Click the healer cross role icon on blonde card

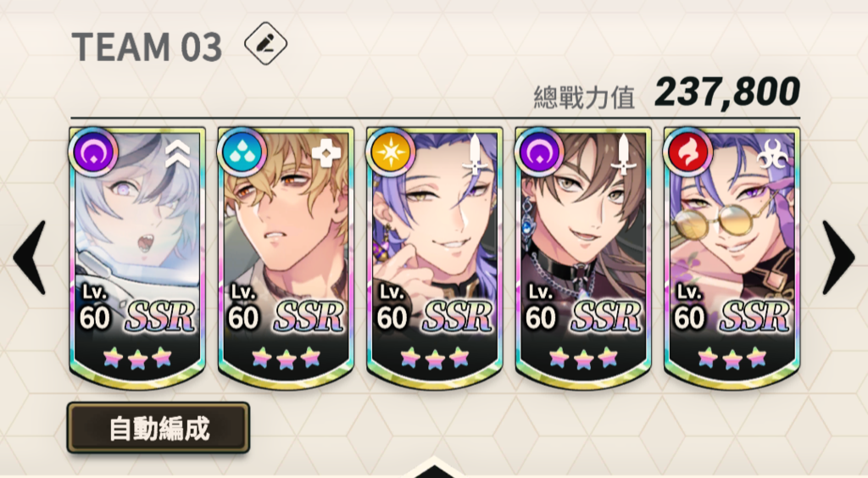[x=326, y=152]
